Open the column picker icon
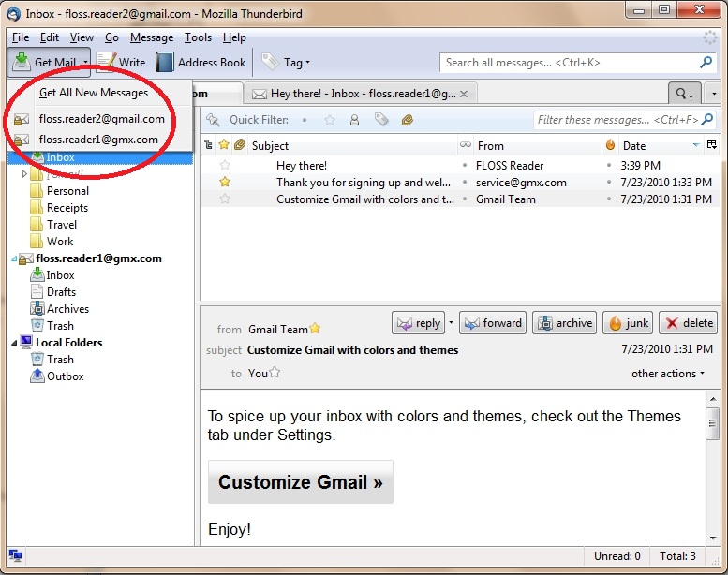728x575 pixels. pyautogui.click(x=711, y=145)
